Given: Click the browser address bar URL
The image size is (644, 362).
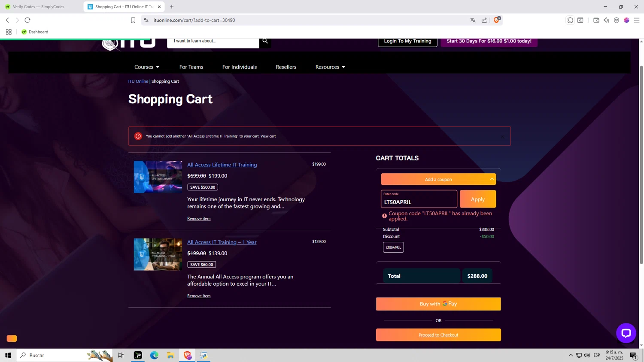Looking at the screenshot, I should (x=194, y=20).
